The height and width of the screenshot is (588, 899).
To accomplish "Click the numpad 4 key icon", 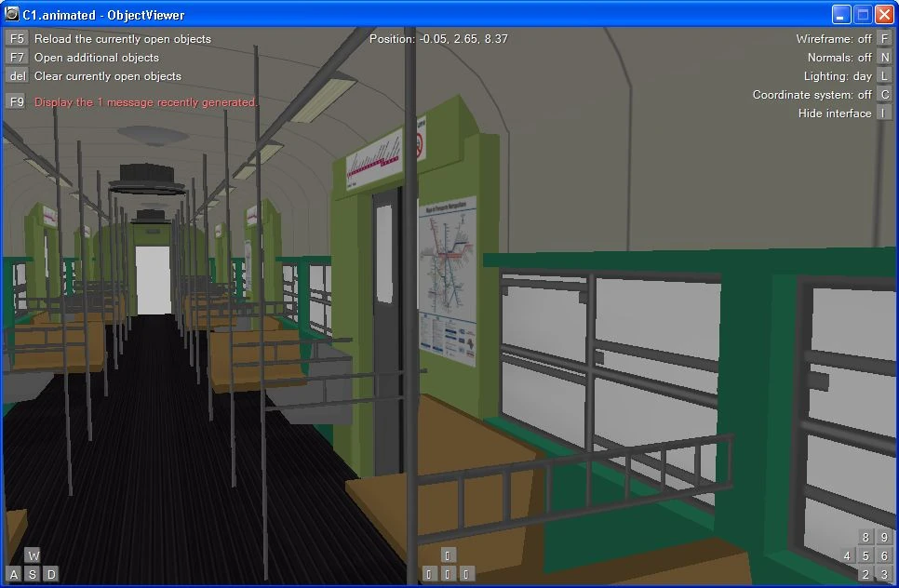I will [x=847, y=555].
